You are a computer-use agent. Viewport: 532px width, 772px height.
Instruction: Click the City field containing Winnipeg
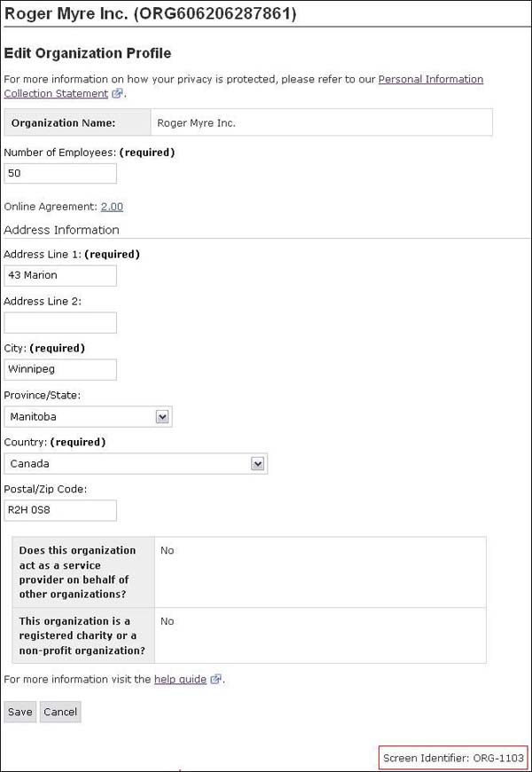point(60,369)
